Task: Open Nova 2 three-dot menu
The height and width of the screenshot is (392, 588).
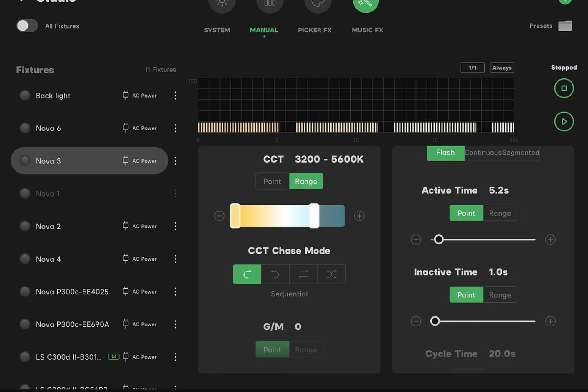Action: pos(176,226)
